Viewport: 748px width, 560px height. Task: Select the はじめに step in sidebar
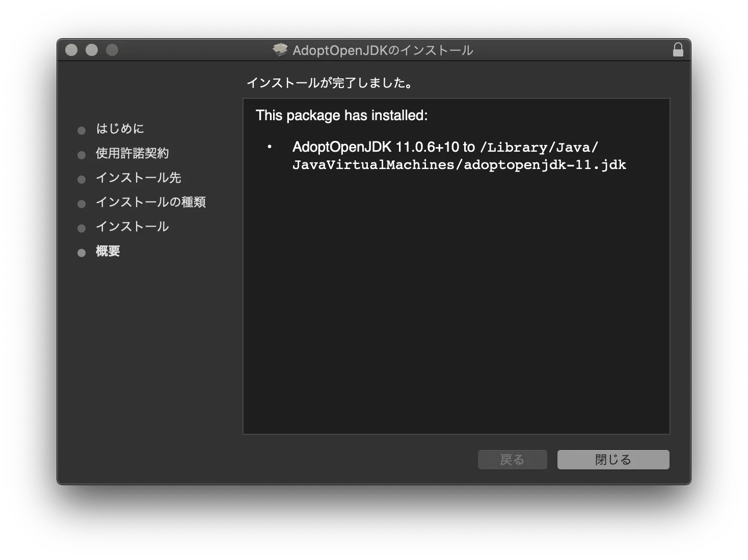pyautogui.click(x=120, y=129)
